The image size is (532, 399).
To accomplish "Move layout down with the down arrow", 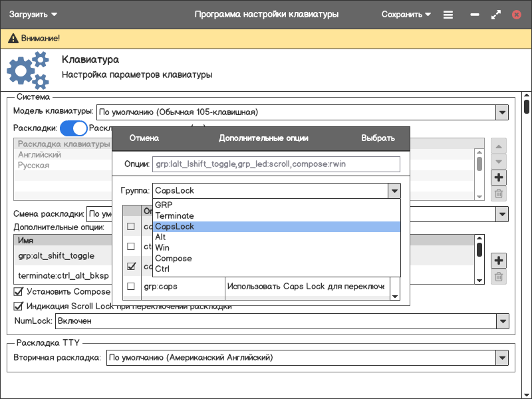I will (498, 162).
